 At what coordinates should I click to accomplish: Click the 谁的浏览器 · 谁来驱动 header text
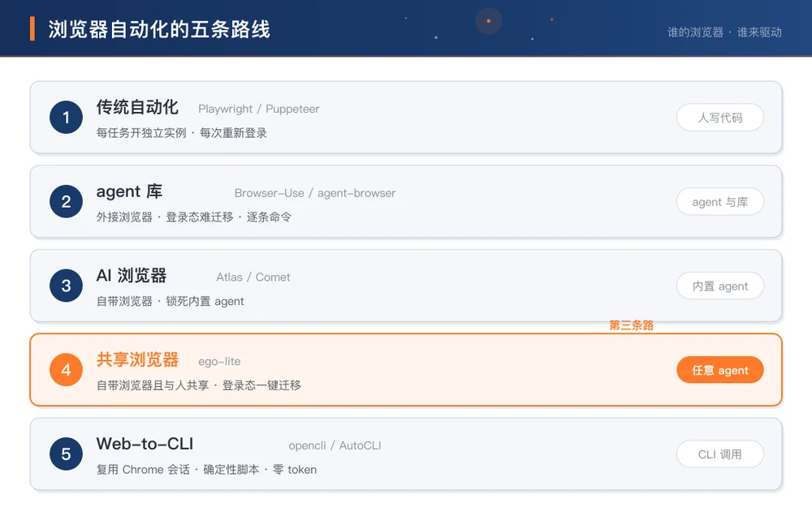(x=724, y=32)
